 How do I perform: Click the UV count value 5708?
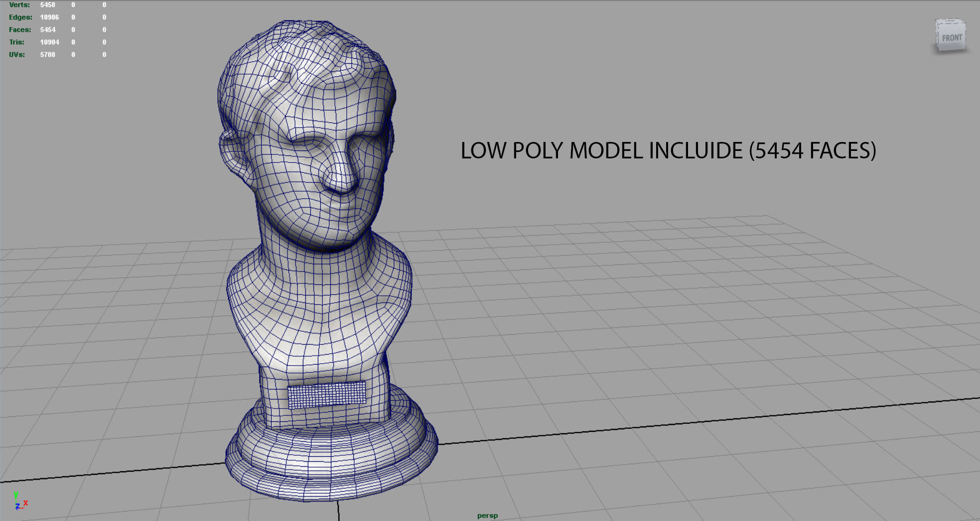(48, 55)
